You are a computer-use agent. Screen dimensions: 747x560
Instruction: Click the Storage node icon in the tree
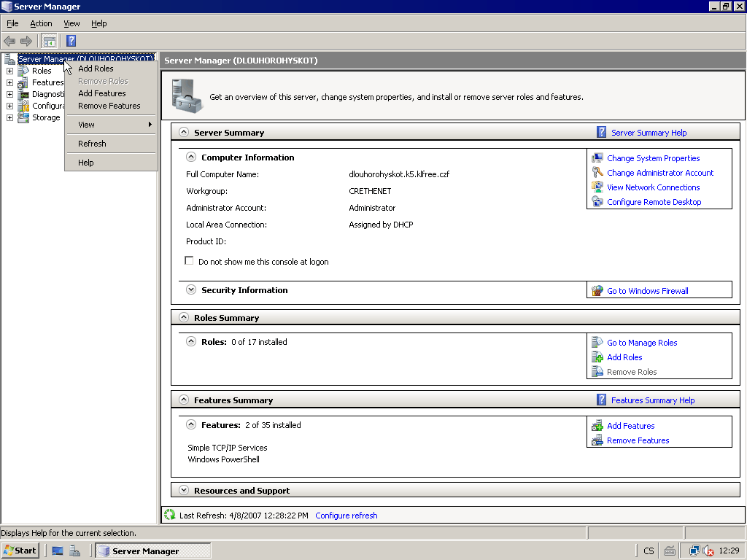[23, 117]
